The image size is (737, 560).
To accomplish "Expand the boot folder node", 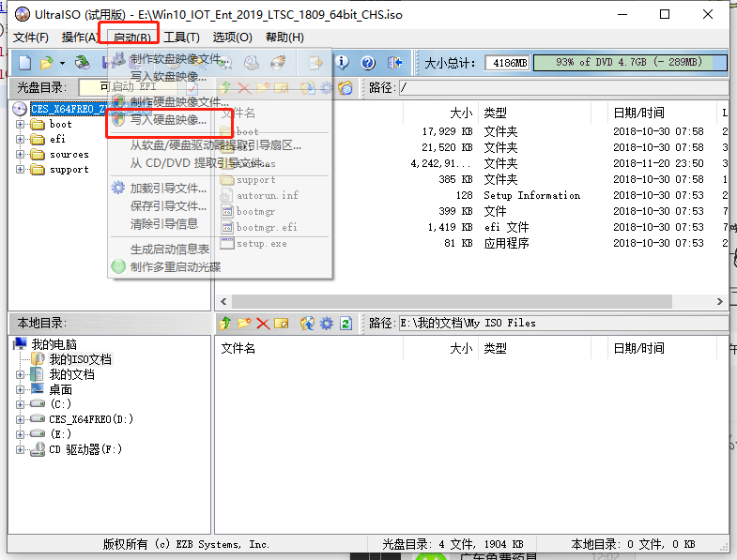I will pyautogui.click(x=20, y=125).
